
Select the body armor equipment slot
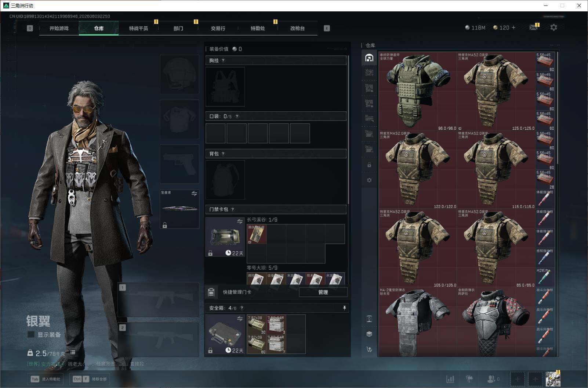pyautogui.click(x=179, y=119)
